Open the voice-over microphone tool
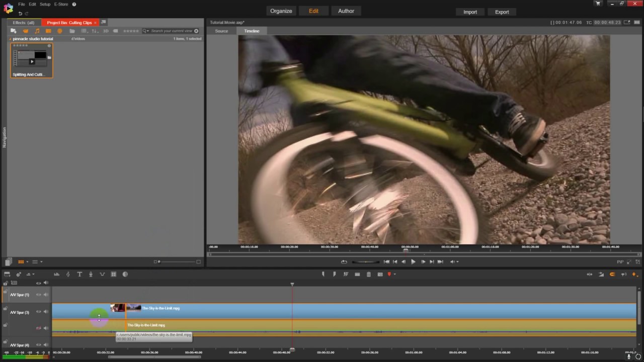Viewport: 644px width, 362px height. (91, 274)
